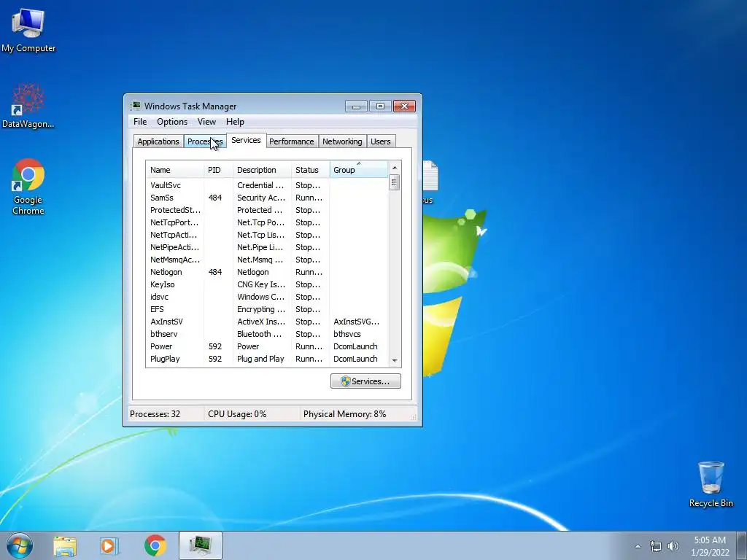Select the Power service name

click(x=161, y=346)
